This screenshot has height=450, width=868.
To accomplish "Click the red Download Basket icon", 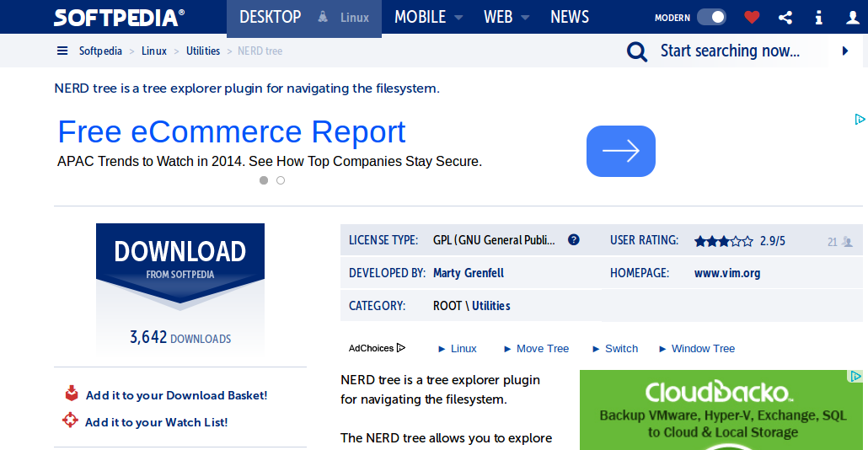I will pyautogui.click(x=72, y=394).
